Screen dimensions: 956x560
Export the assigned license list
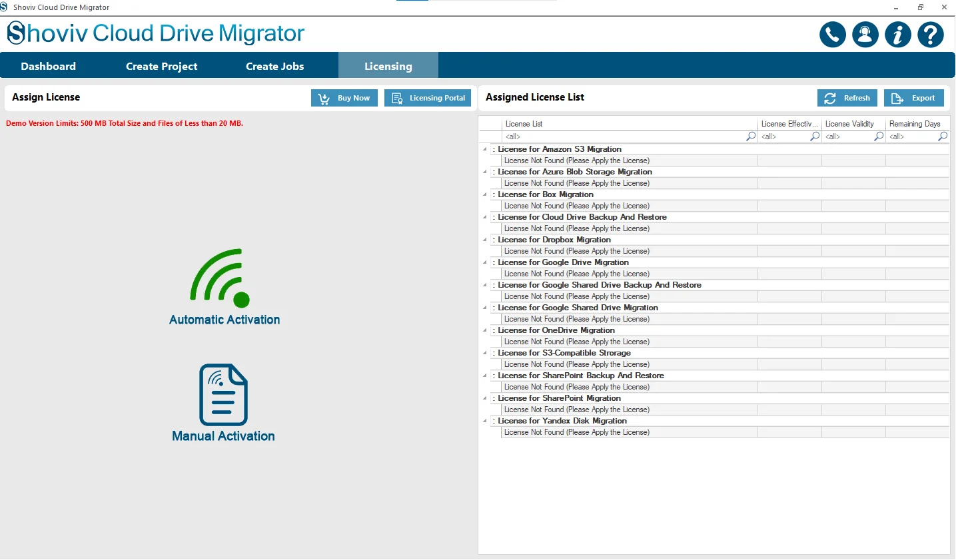914,98
